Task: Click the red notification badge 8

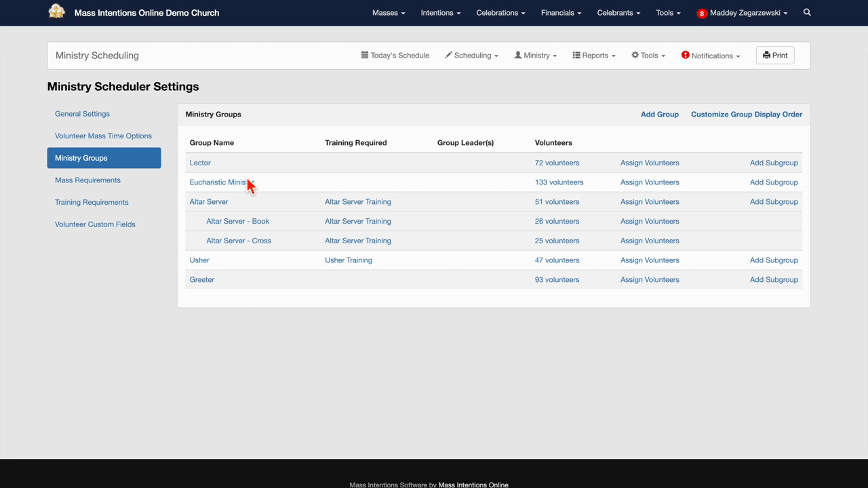Action: [x=702, y=14]
